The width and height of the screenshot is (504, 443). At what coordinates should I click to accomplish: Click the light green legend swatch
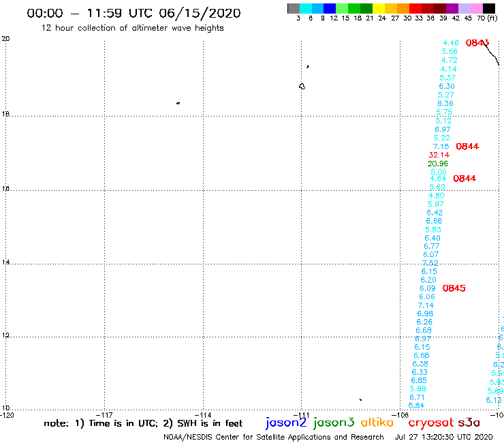(x=342, y=8)
